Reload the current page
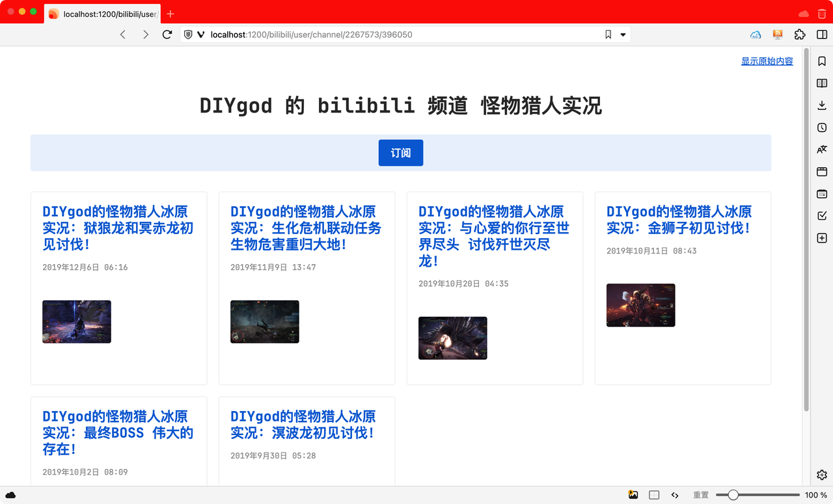The height and width of the screenshot is (504, 833). point(167,34)
